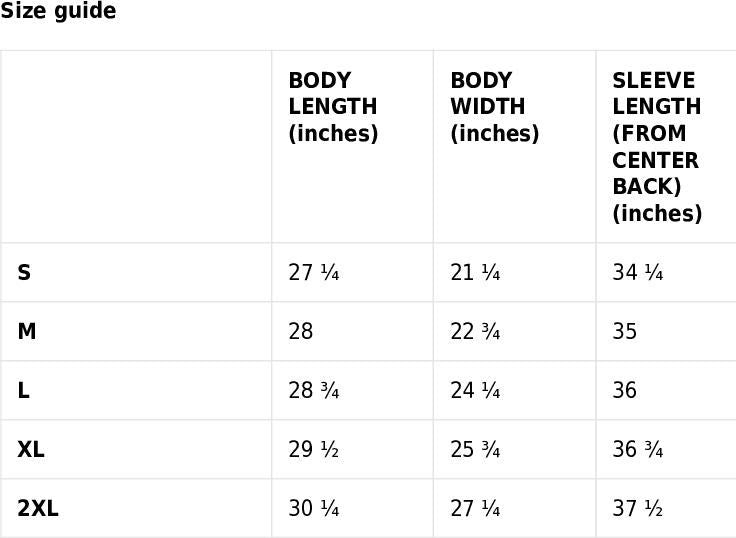Click body width value 25 ¾
Screen dimensions: 736x538
tap(475, 449)
